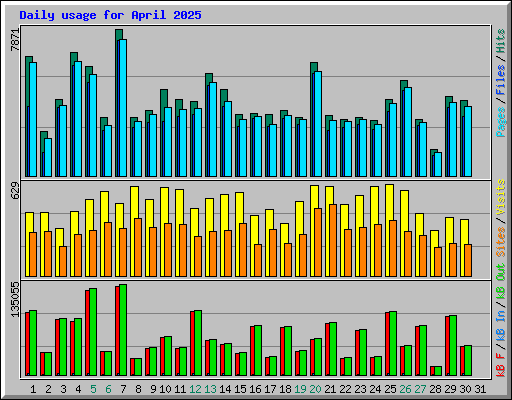Screen dimensions: 512x400
Task: Select day label 4 on the axis
Action: 78,389
